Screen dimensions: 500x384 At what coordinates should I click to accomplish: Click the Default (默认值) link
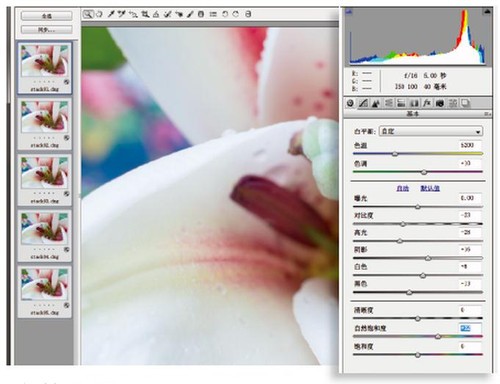[x=430, y=188]
